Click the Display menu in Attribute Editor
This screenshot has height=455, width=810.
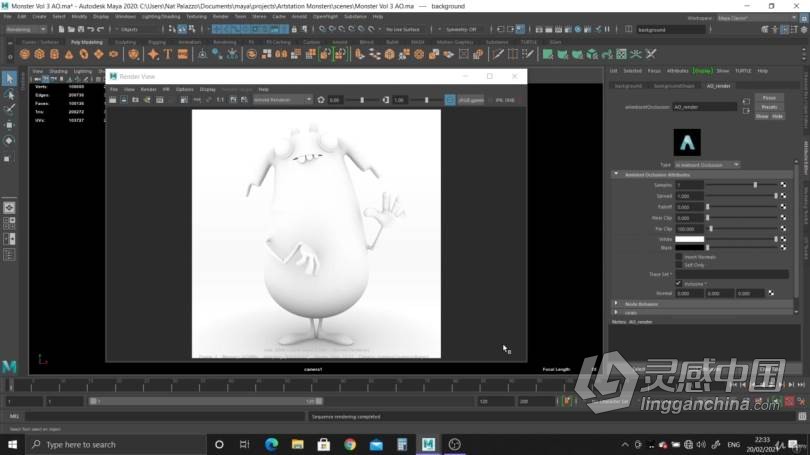point(703,71)
